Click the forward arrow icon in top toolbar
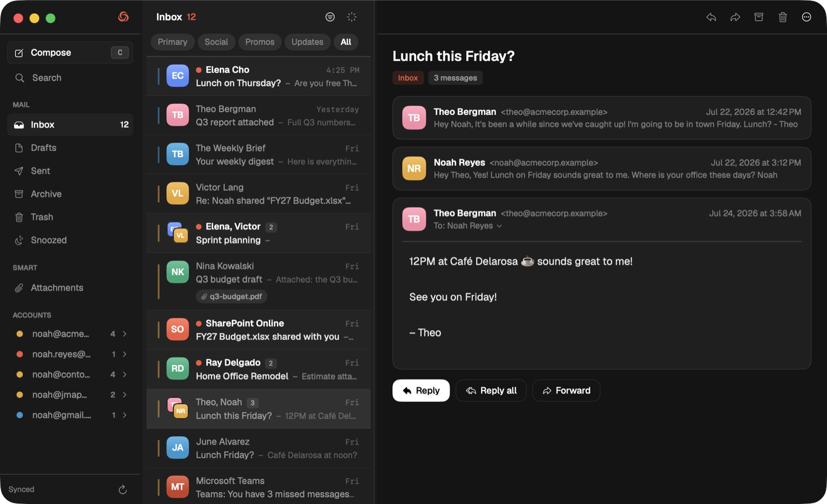Image resolution: width=827 pixels, height=504 pixels. click(735, 17)
